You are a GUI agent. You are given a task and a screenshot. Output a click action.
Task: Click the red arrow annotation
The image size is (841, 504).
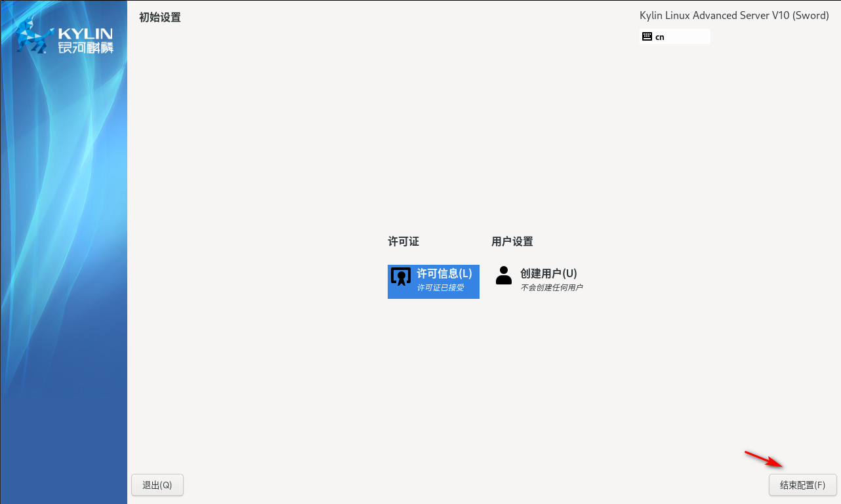[x=764, y=459]
